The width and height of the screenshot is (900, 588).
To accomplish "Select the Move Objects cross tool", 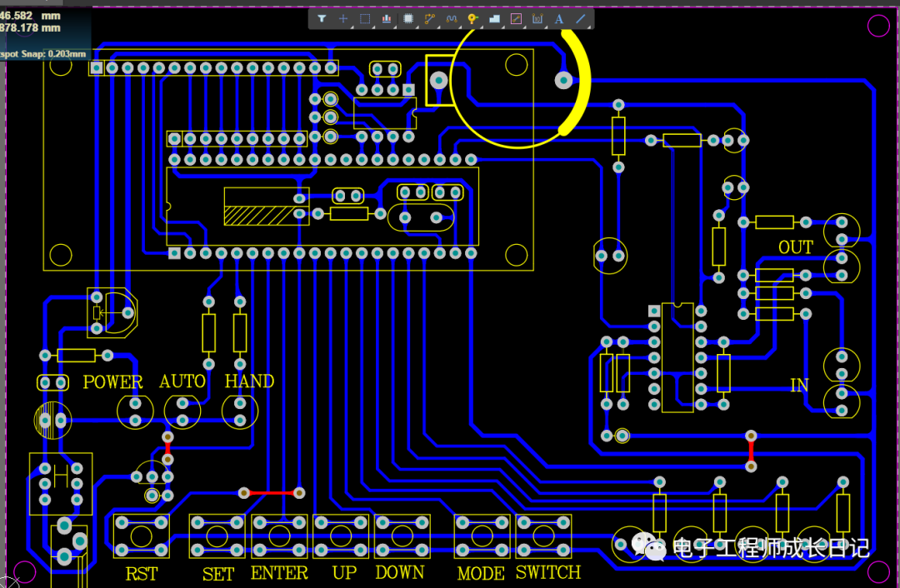I will 343,19.
